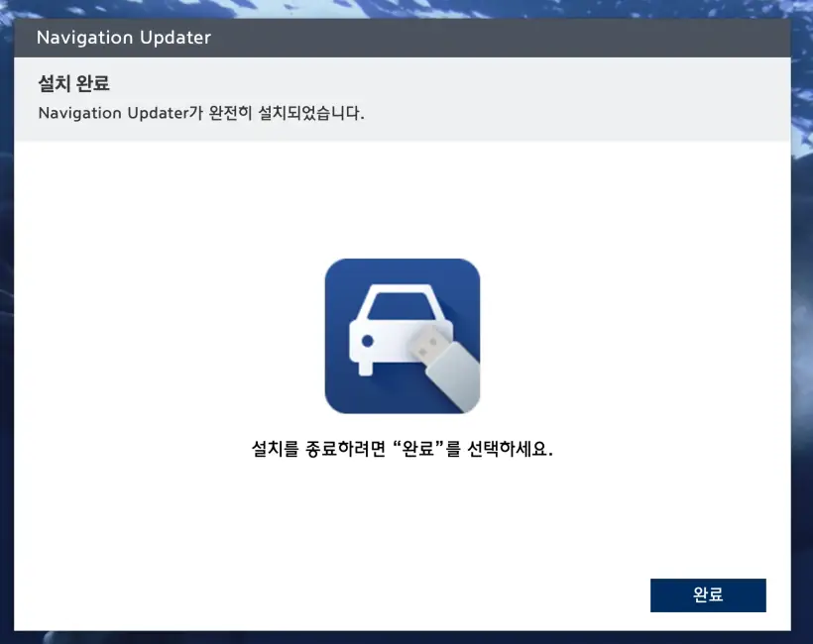Click the car navigation app icon
This screenshot has height=644, width=813.
click(402, 334)
